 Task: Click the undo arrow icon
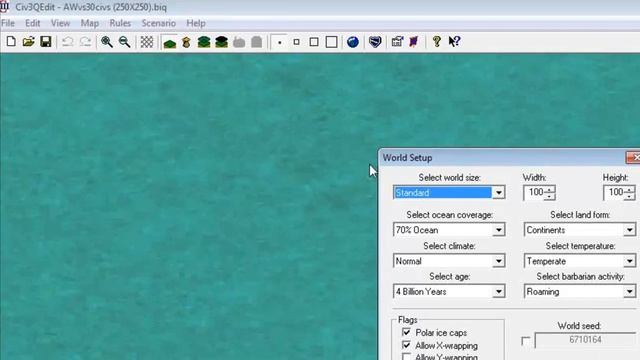(x=67, y=42)
